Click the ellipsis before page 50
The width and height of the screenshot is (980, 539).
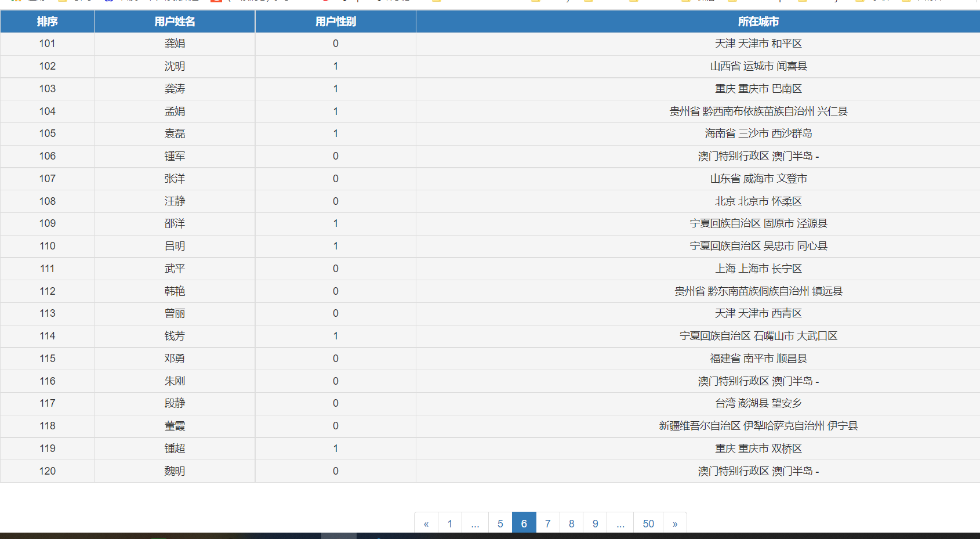click(620, 523)
